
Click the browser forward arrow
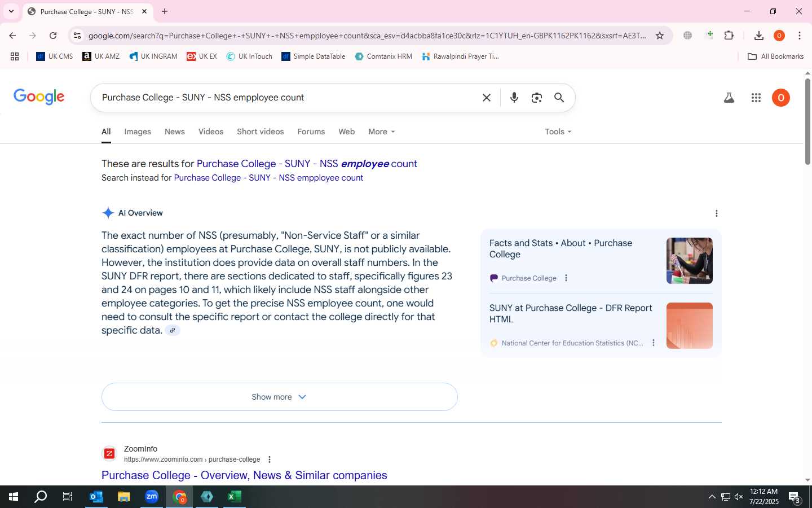click(x=33, y=36)
